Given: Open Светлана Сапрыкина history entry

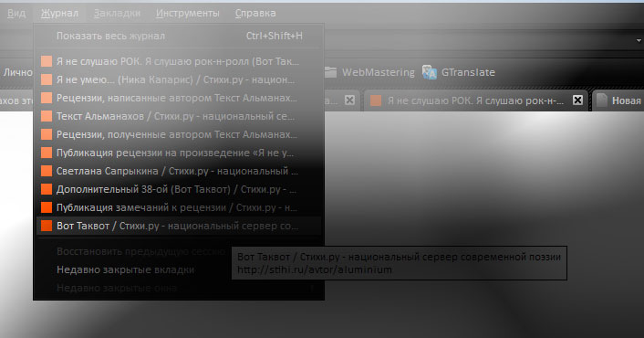Looking at the screenshot, I should click(x=179, y=171).
